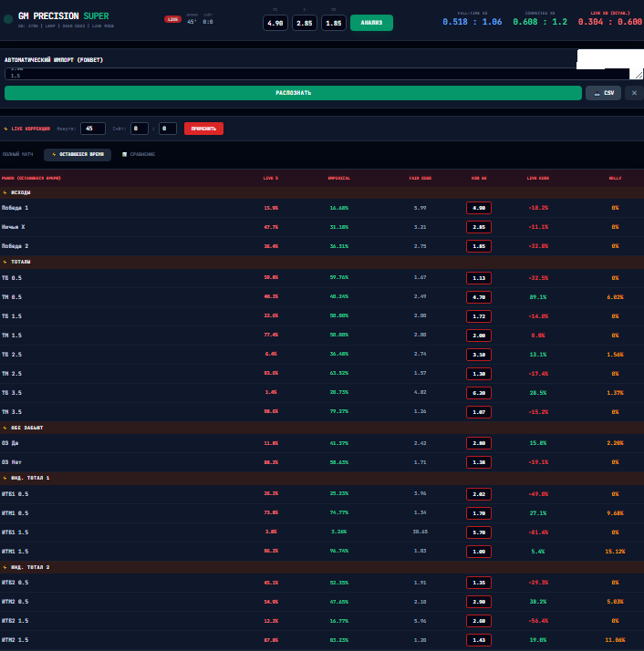
Task: Click the KELLY column header
Action: click(615, 178)
